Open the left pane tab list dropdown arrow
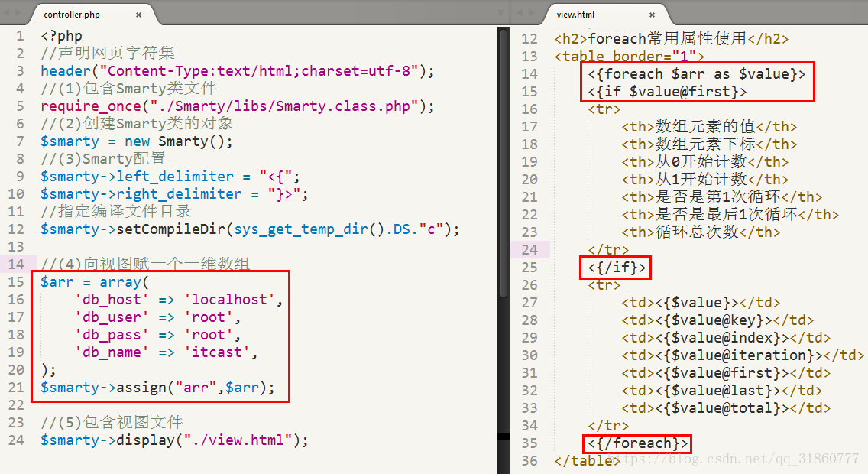This screenshot has width=868, height=474. (500, 12)
